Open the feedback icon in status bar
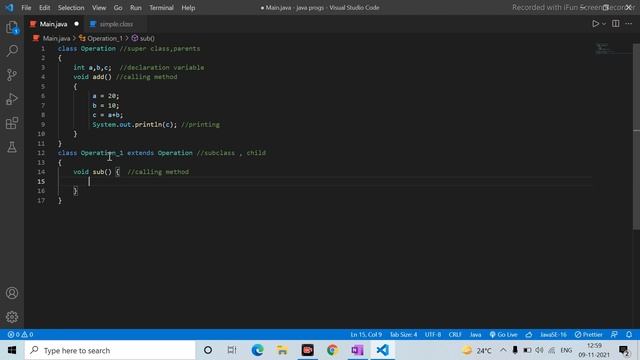The height and width of the screenshot is (360, 640). (614, 335)
